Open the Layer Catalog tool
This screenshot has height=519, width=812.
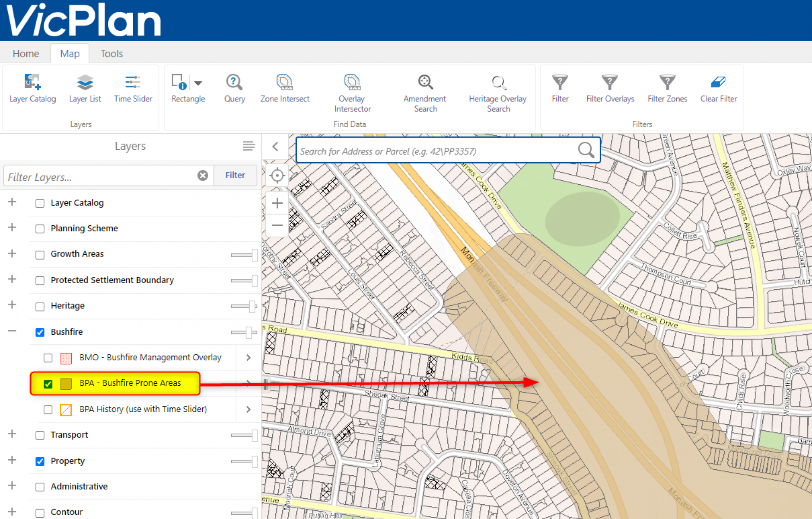[x=32, y=89]
